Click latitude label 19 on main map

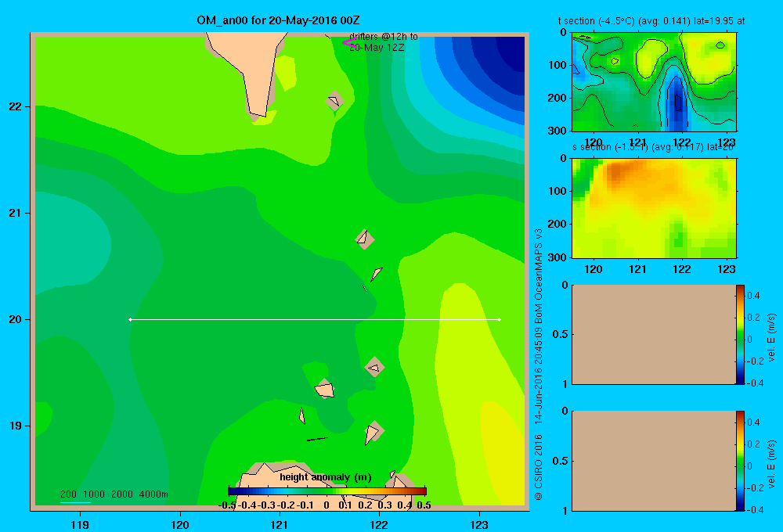[16, 426]
